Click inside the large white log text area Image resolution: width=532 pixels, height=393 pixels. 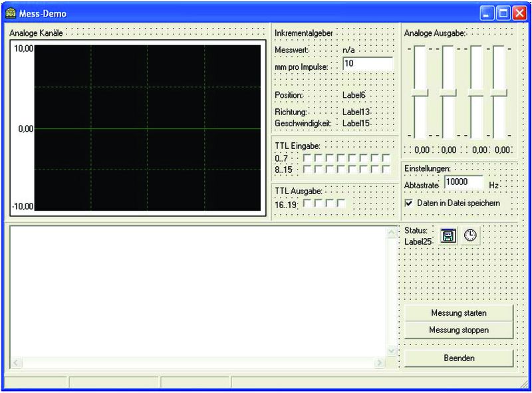(x=198, y=291)
